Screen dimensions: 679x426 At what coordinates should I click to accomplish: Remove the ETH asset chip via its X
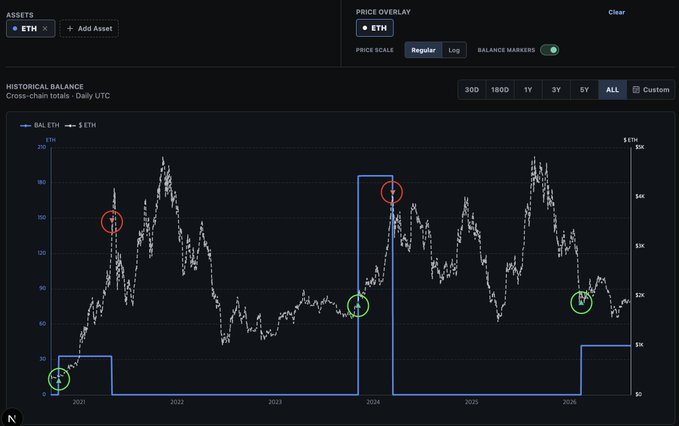click(x=45, y=29)
